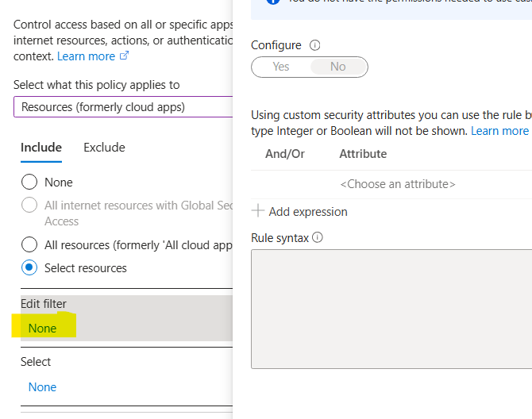The image size is (532, 419).
Task: Click the And/Or column header
Action: (x=285, y=154)
